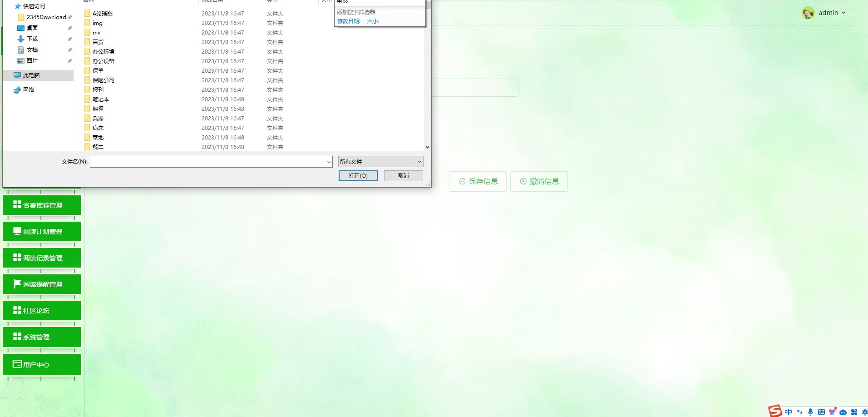
Task: Select the 保单 folder
Action: point(98,70)
